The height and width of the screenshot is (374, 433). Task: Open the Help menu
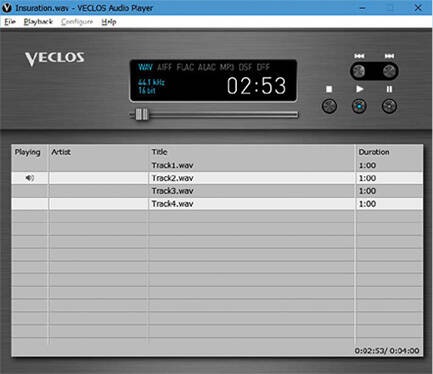[109, 22]
